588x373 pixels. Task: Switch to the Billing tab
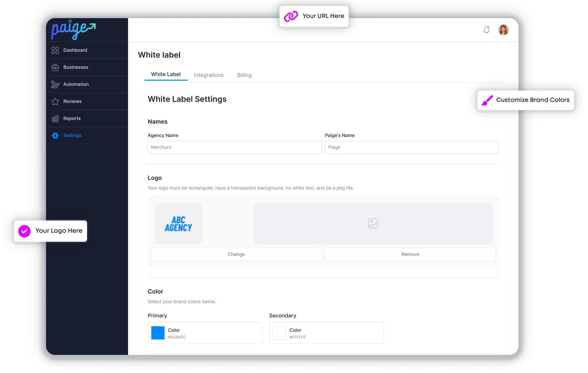[x=244, y=75]
